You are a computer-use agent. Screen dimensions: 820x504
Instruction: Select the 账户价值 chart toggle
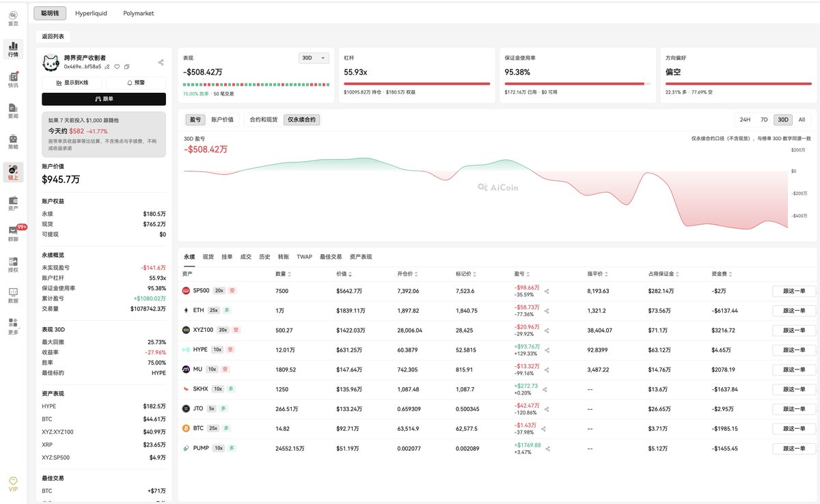[222, 120]
